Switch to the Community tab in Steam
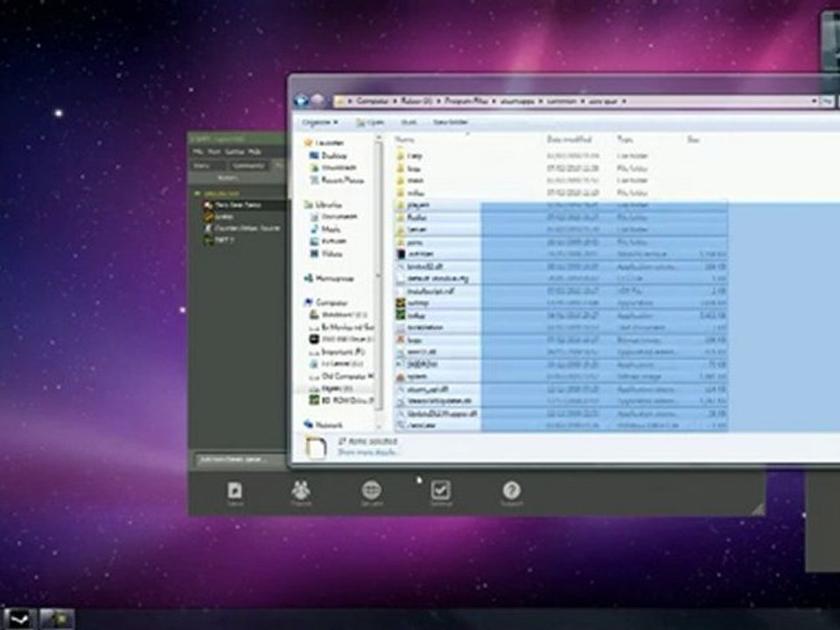Viewport: 840px width, 630px height. click(x=250, y=164)
